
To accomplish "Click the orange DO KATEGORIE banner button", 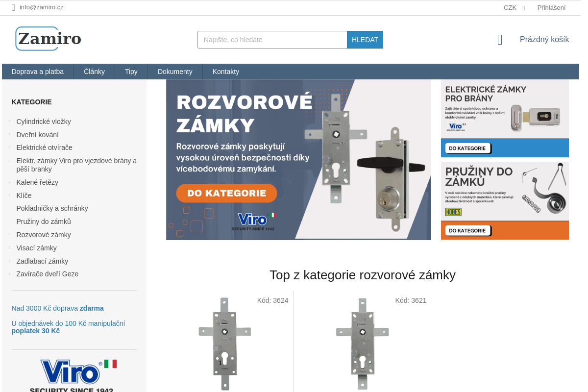I will click(226, 193).
